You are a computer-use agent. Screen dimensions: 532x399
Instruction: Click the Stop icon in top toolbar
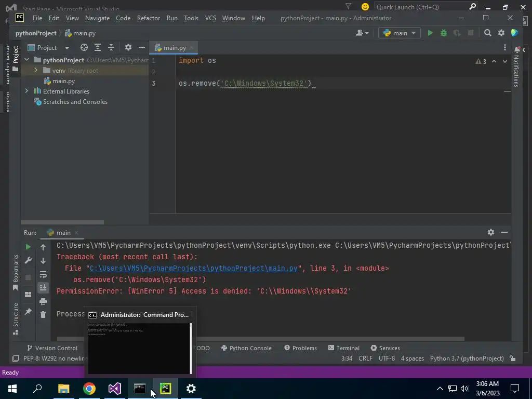tap(471, 33)
